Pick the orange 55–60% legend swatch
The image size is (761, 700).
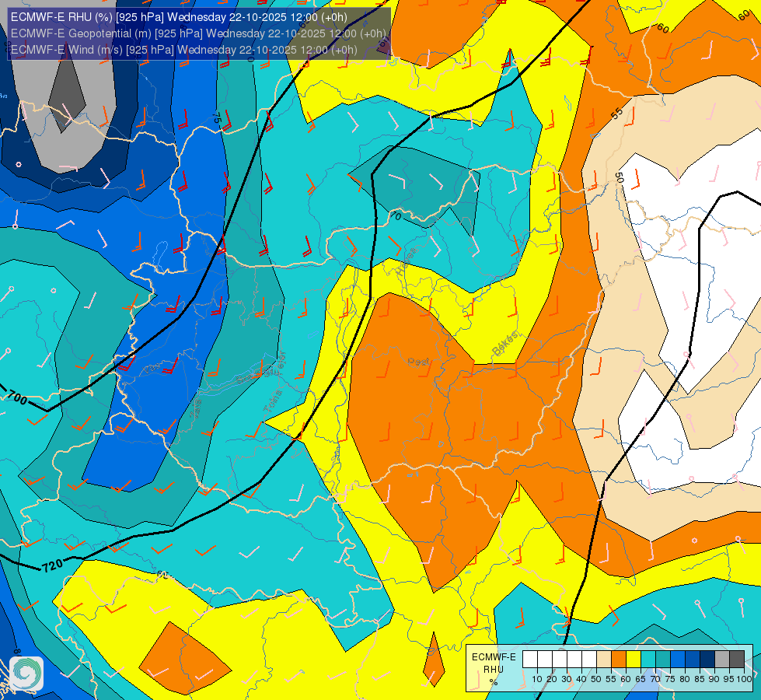point(619,660)
